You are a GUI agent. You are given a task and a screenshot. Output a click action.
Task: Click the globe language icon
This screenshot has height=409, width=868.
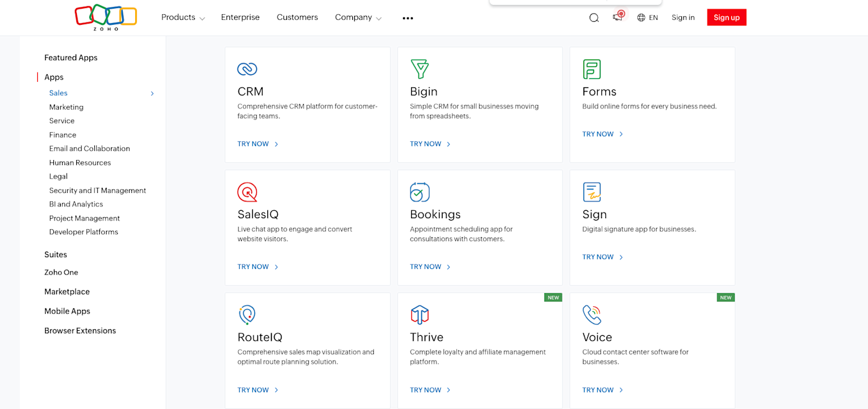641,18
